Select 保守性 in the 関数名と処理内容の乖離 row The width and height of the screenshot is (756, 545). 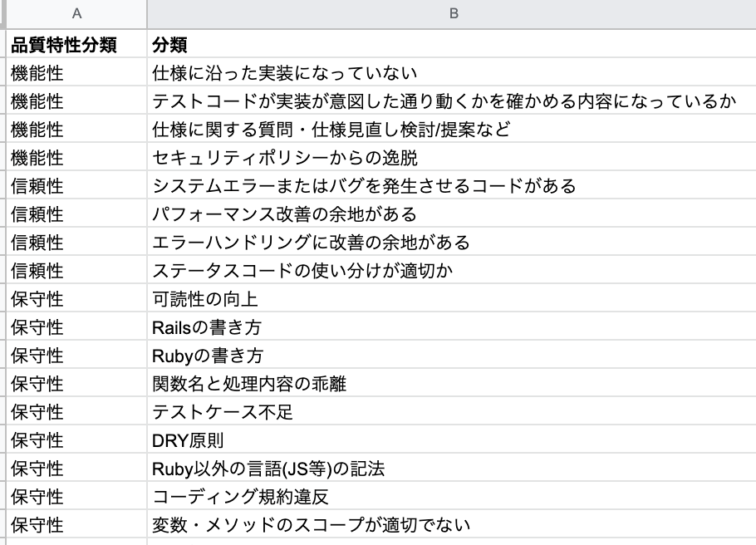pos(76,384)
